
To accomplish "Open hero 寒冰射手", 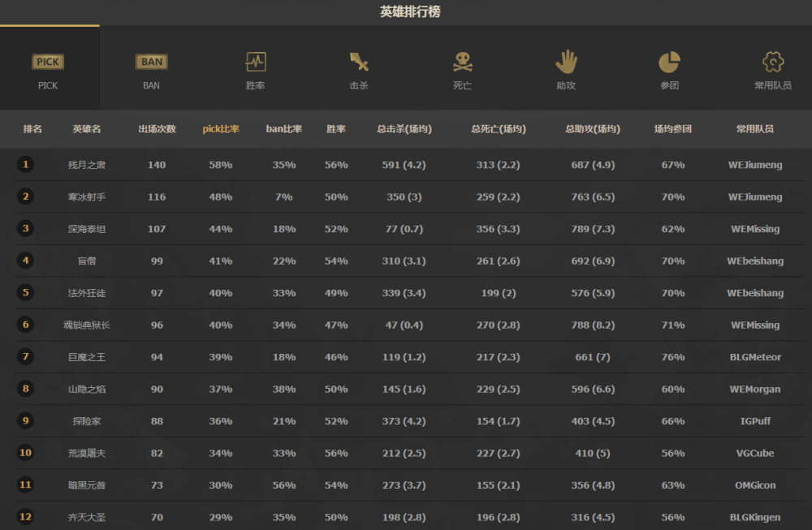I will pos(87,197).
